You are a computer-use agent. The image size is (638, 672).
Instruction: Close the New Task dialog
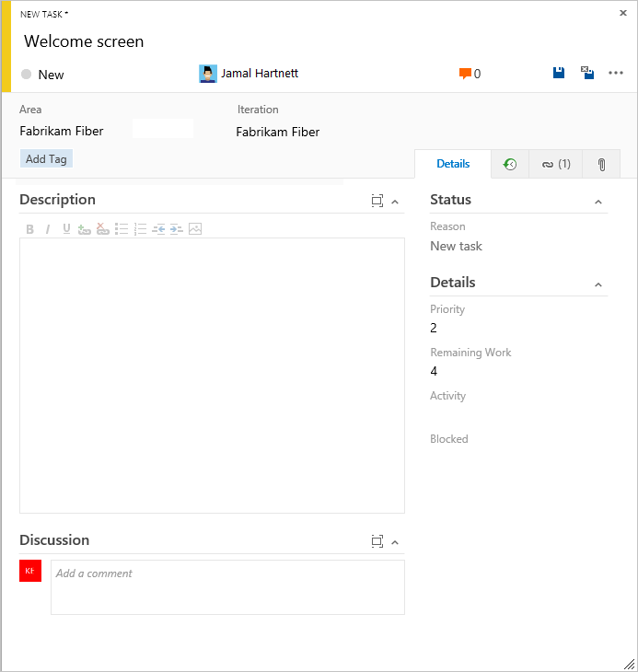click(x=623, y=13)
